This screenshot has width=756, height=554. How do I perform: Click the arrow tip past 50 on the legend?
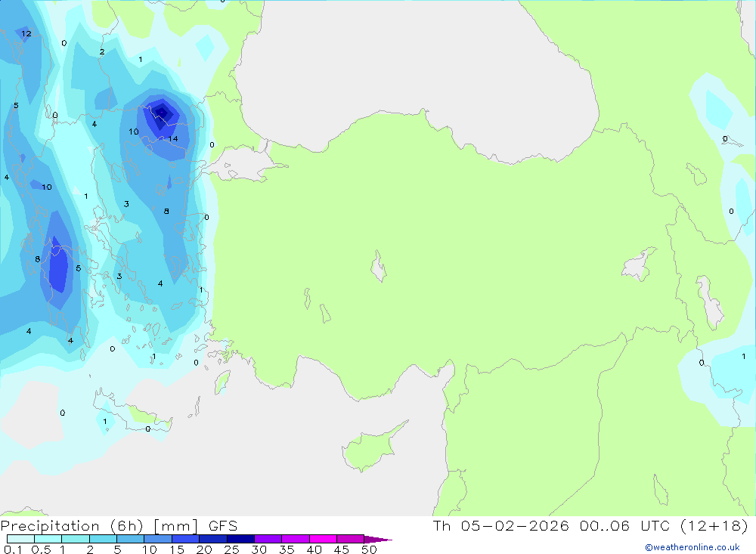[379, 540]
